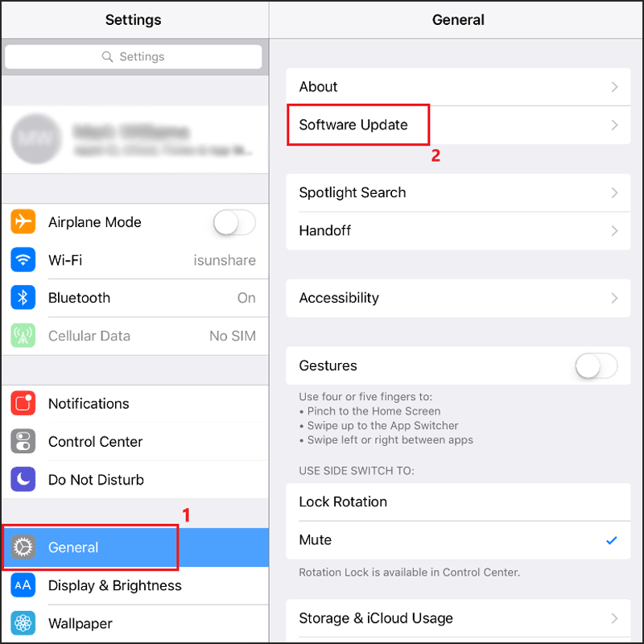Tap the orange Airplane Mode icon

coord(23,222)
